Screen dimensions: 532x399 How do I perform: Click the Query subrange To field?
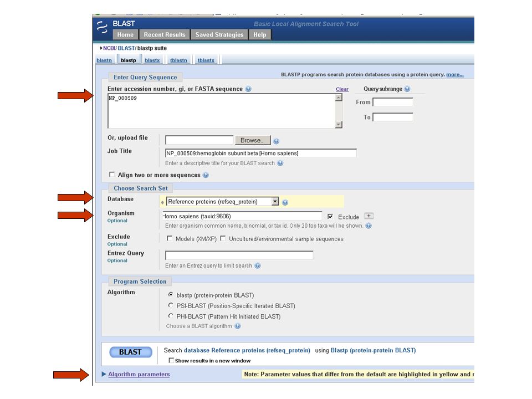pos(393,117)
